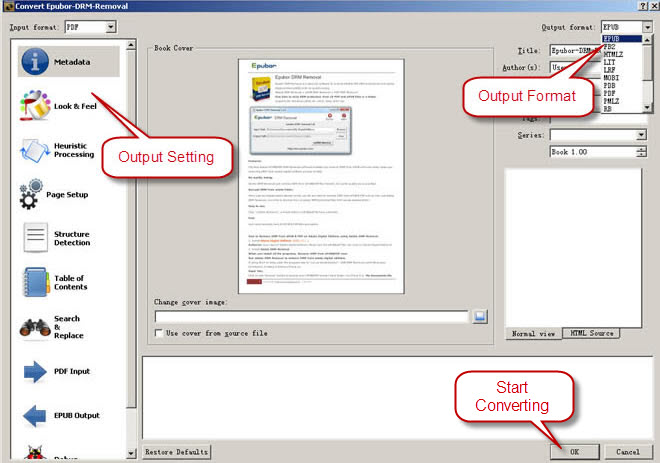
Task: Click the browse cover image icon
Action: click(480, 316)
